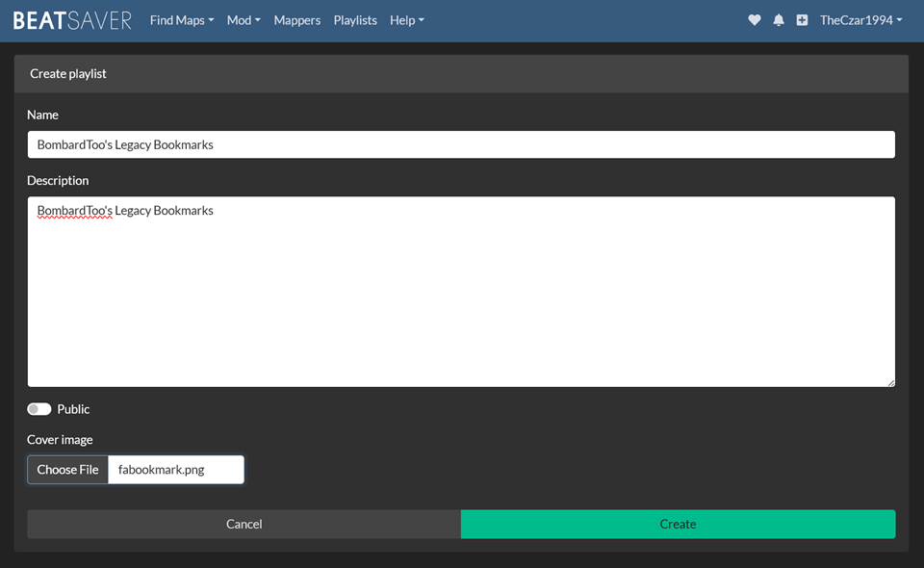Click the plus icon in navbar
Screen dimensions: 924x568
pyautogui.click(x=802, y=20)
